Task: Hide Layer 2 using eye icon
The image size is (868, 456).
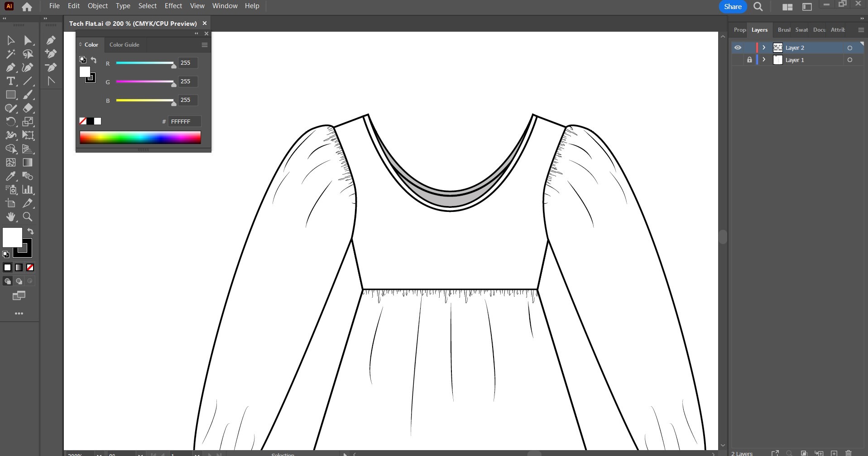Action: tap(738, 48)
